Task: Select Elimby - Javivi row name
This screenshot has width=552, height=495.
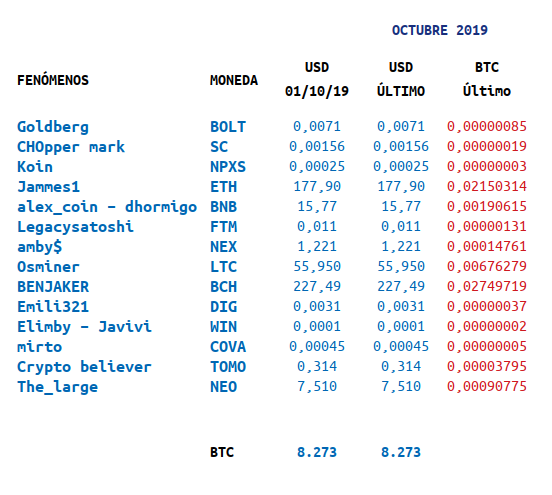Action: pos(84,327)
